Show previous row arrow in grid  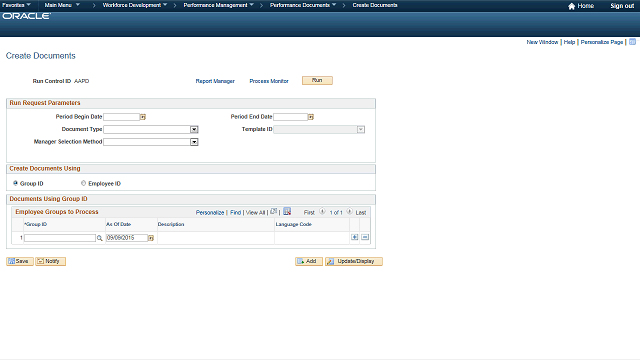pos(322,212)
